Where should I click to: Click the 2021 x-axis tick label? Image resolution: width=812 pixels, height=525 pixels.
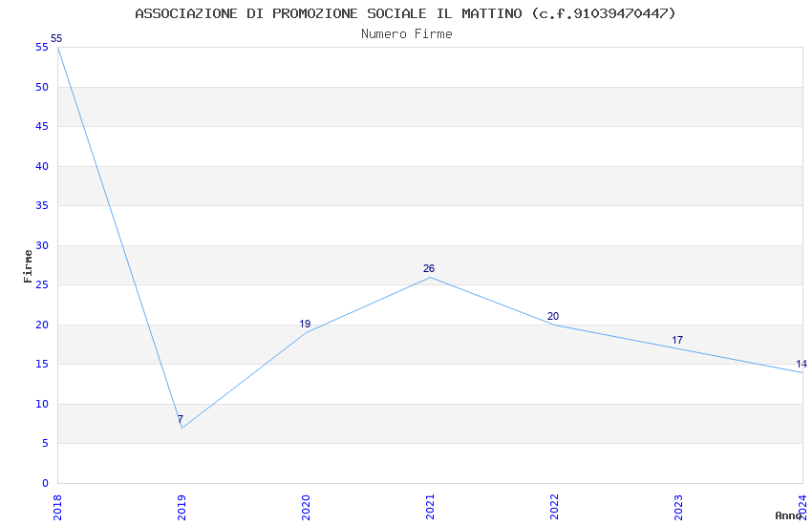430,508
